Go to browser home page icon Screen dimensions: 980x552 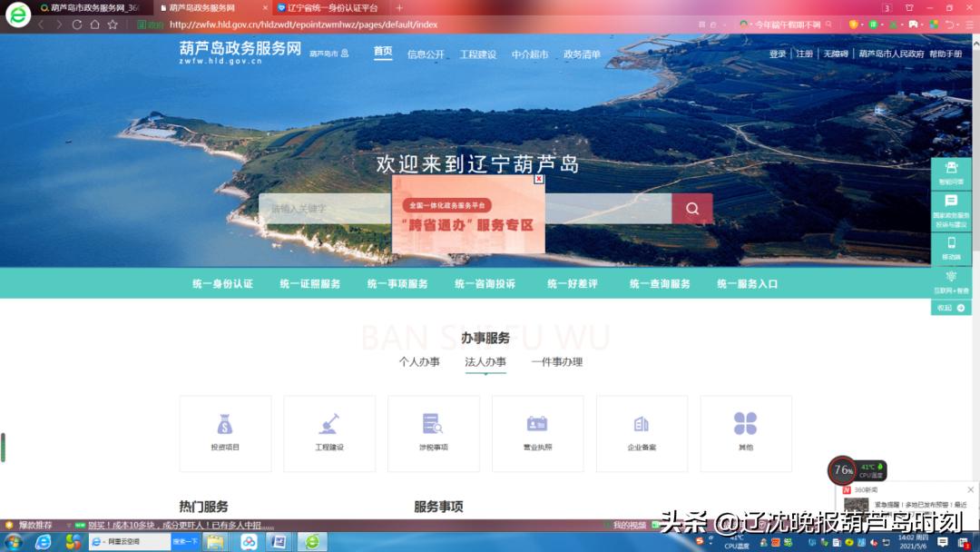(94, 25)
